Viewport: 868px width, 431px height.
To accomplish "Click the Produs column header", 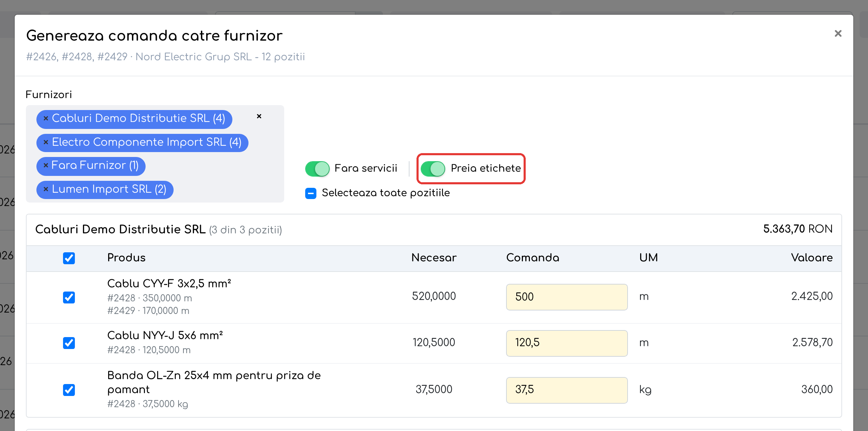I will pos(126,258).
